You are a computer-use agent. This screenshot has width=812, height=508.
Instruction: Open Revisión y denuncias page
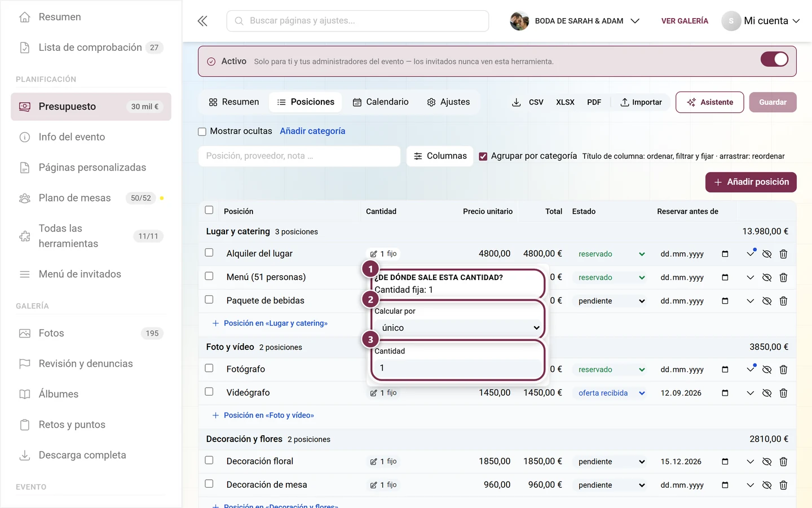91,364
